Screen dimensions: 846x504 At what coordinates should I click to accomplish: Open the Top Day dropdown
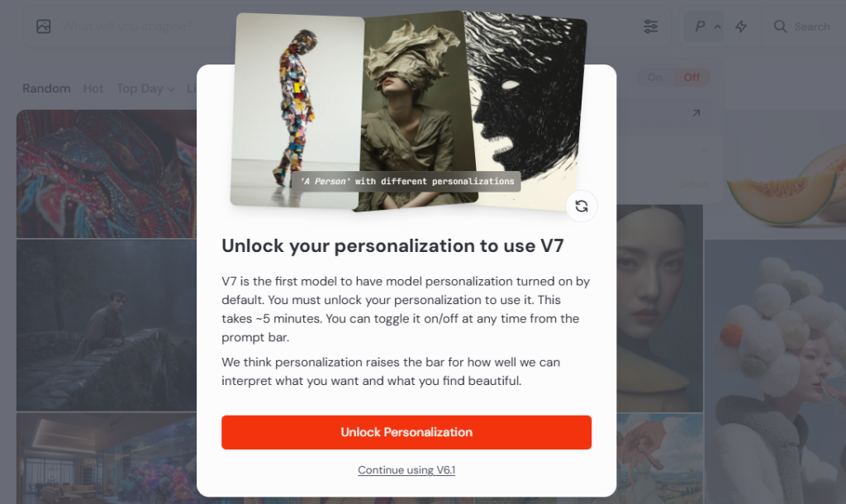[x=145, y=88]
